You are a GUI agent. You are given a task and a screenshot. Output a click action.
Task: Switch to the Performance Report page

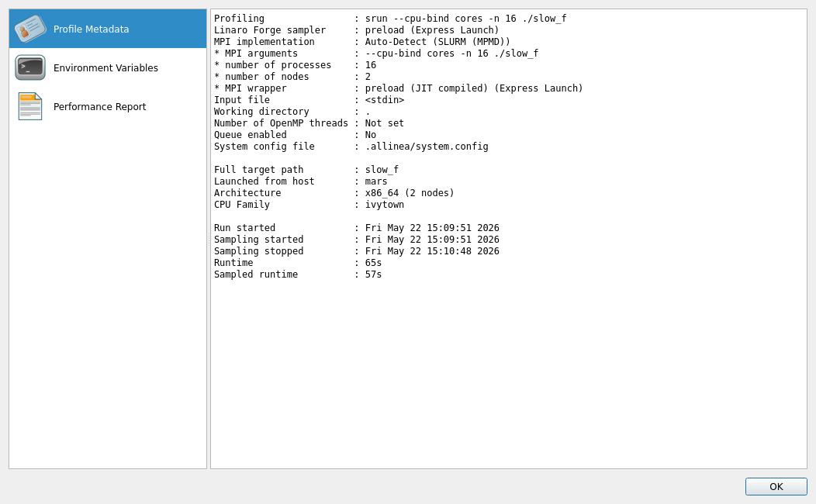tap(99, 107)
